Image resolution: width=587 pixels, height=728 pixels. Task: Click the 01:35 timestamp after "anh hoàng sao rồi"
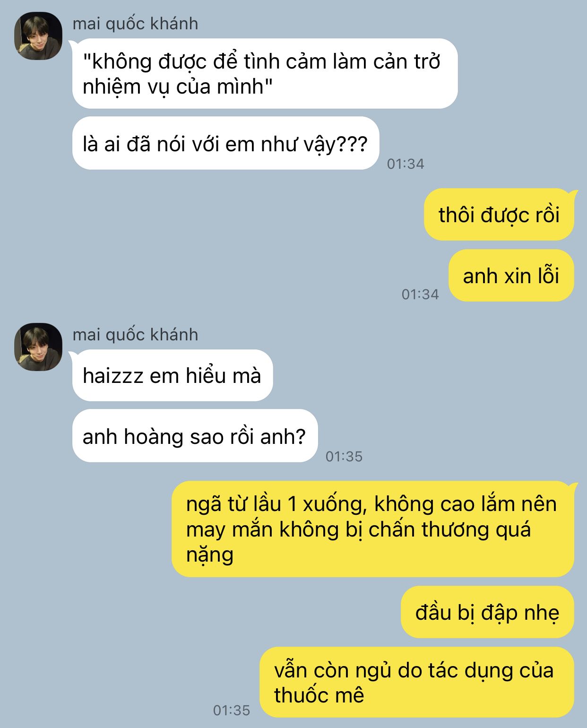pos(344,457)
